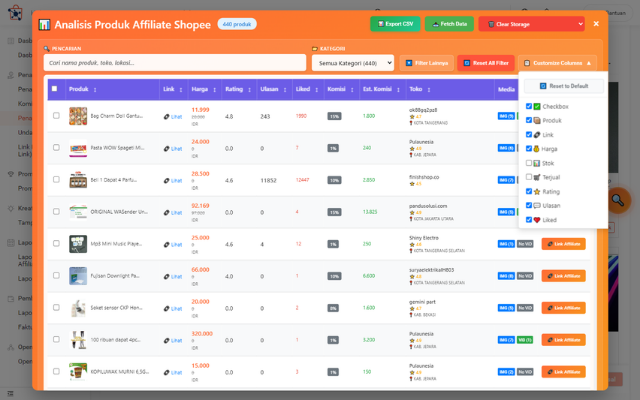Enable the Stok column checkbox
The width and height of the screenshot is (640, 400).
coord(529,163)
